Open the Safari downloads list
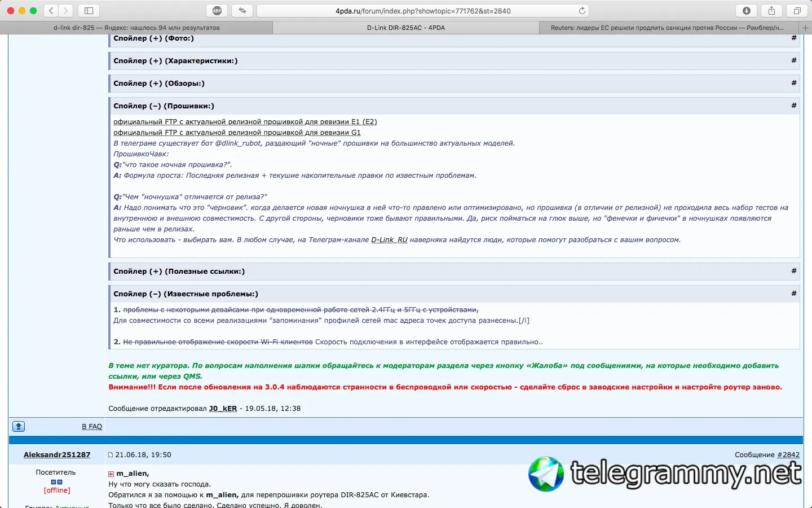The height and width of the screenshot is (508, 812). pyautogui.click(x=747, y=11)
